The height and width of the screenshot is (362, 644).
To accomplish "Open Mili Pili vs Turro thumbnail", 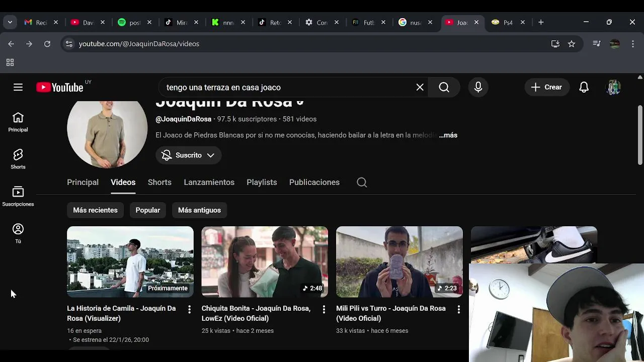I will (399, 262).
